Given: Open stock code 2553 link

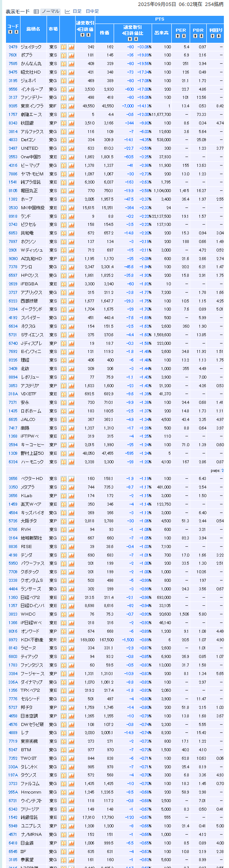Looking at the screenshot, I should 13,157.
